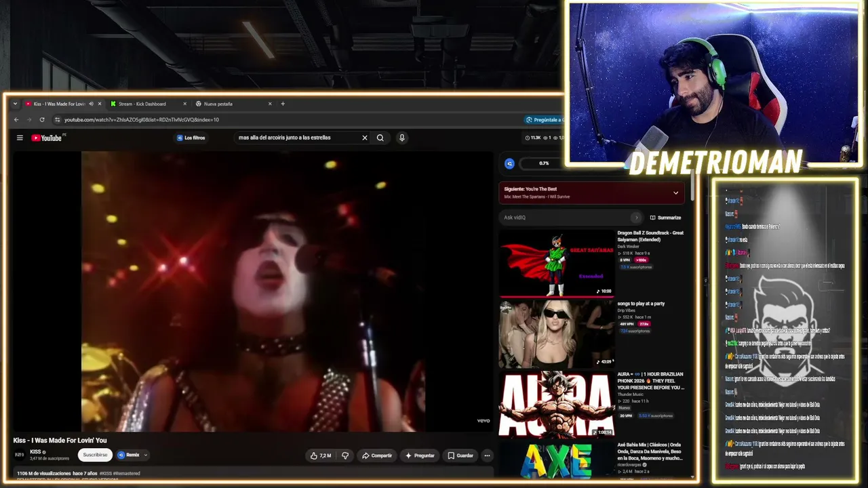Click the Compartir share button
Image resolution: width=868 pixels, height=488 pixels.
377,455
